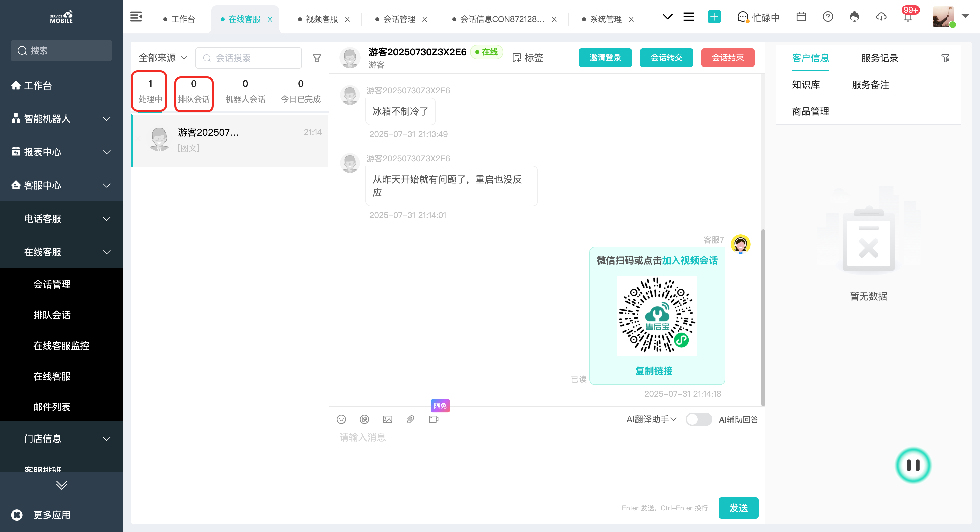
Task: Close the 在线客服 tab
Action: [270, 19]
